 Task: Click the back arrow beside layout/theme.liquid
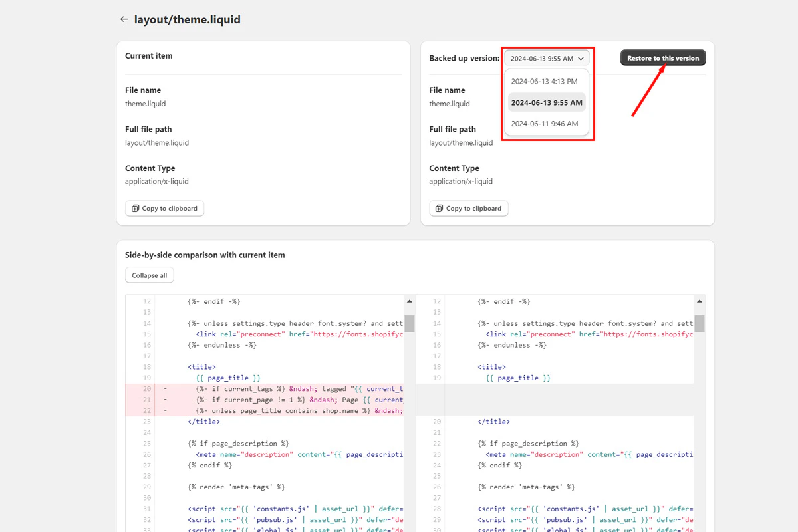(124, 19)
